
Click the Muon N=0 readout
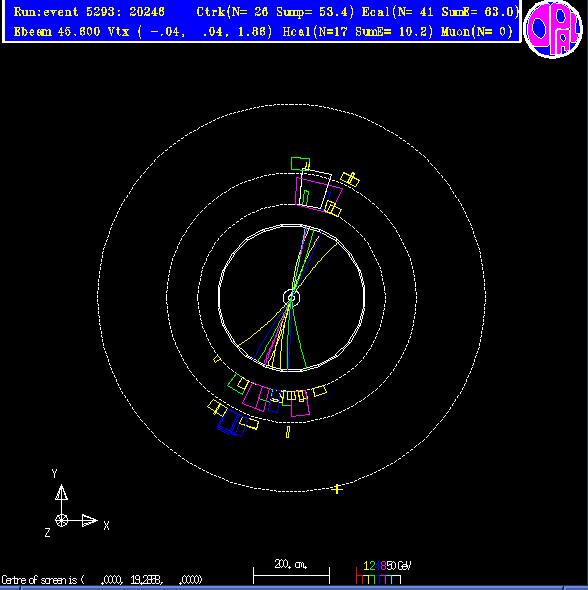[477, 32]
